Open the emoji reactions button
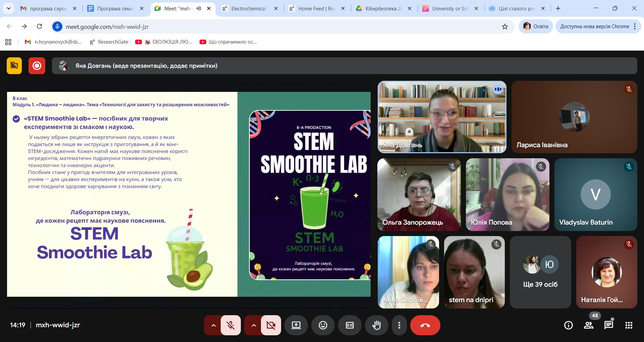This screenshot has height=342, width=644. pyautogui.click(x=323, y=325)
